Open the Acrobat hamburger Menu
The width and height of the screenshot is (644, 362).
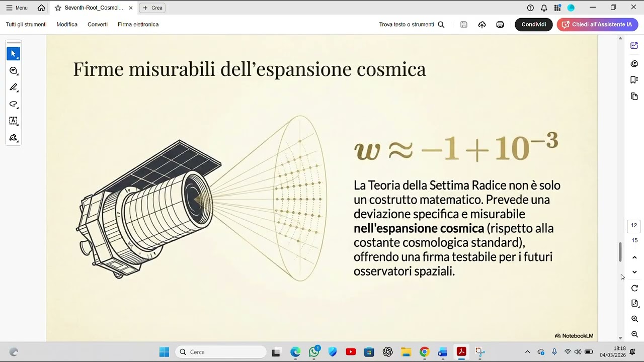[17, 8]
